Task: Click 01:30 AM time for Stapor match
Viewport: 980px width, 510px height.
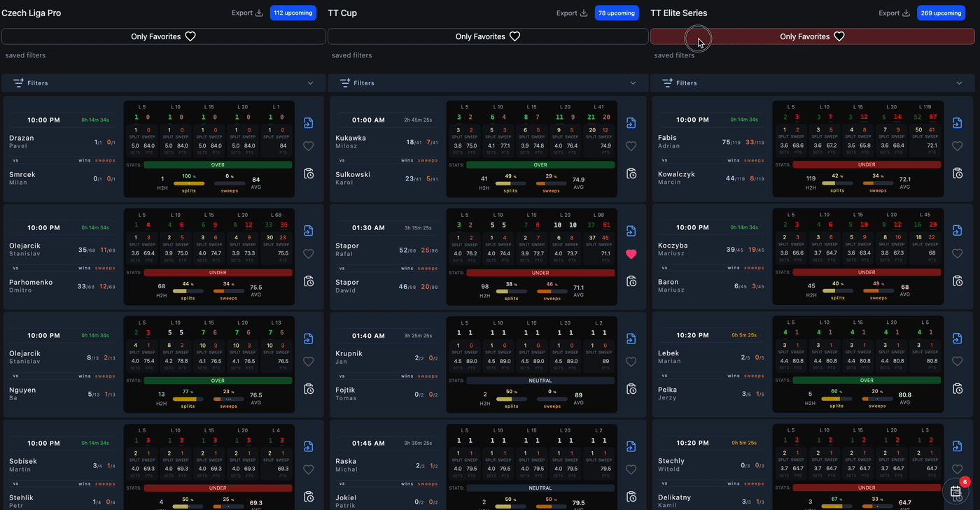Action: (x=368, y=228)
